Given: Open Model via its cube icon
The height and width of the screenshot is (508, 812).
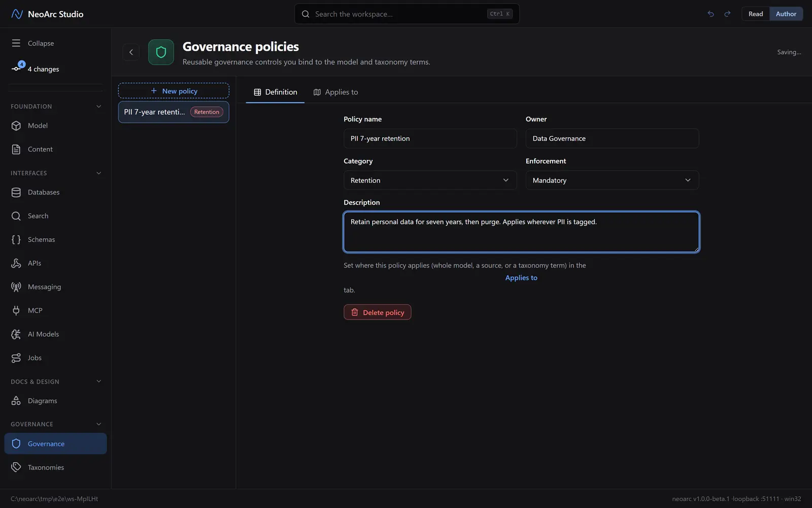Looking at the screenshot, I should tap(16, 125).
